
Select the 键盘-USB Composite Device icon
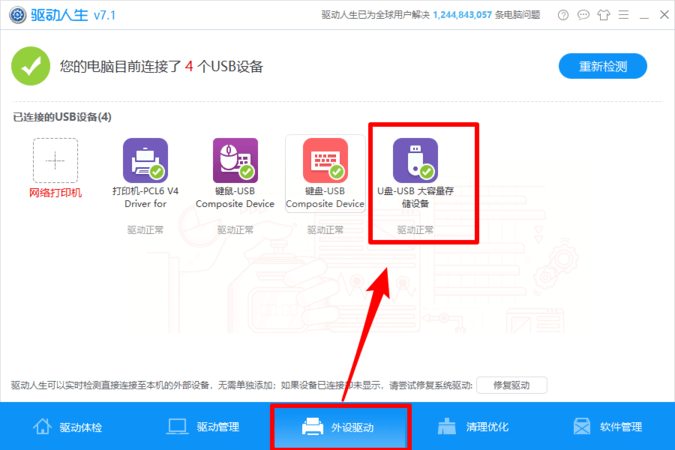(325, 160)
